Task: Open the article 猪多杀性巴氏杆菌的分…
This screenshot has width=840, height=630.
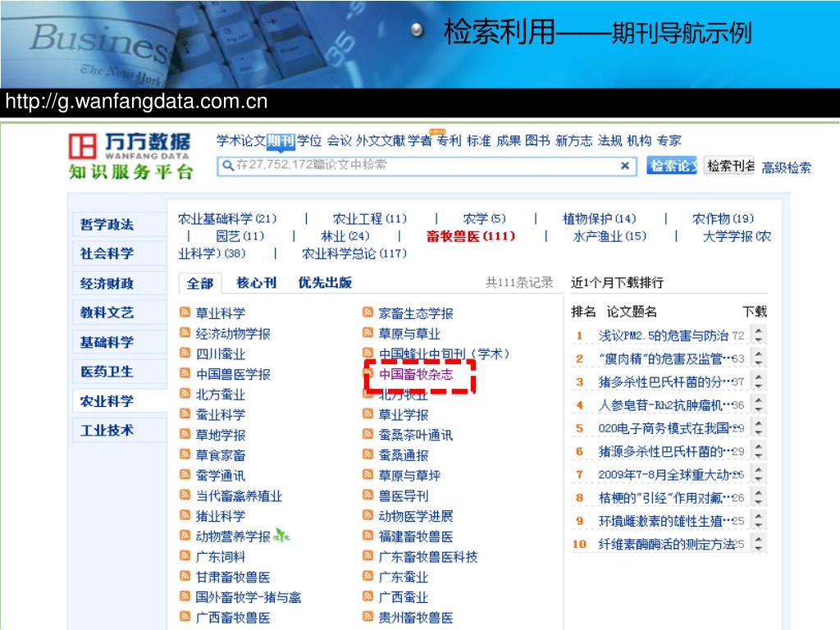Action: pos(664,381)
